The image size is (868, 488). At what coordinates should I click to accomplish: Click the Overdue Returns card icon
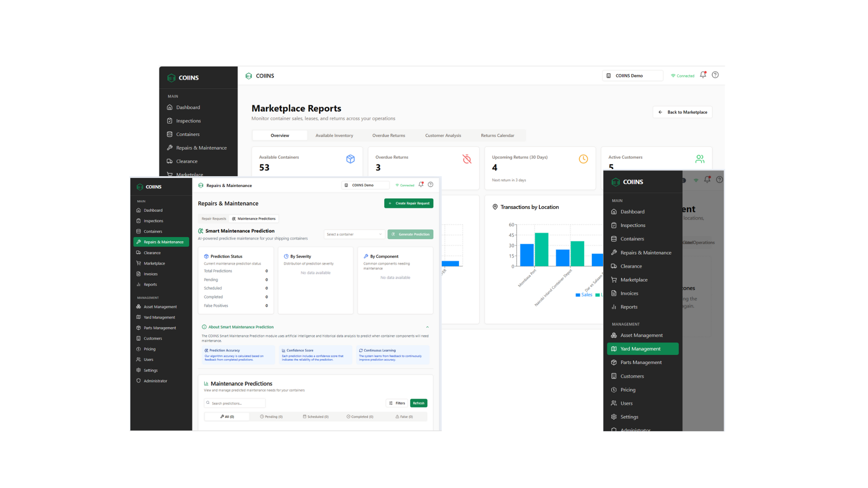pyautogui.click(x=467, y=159)
